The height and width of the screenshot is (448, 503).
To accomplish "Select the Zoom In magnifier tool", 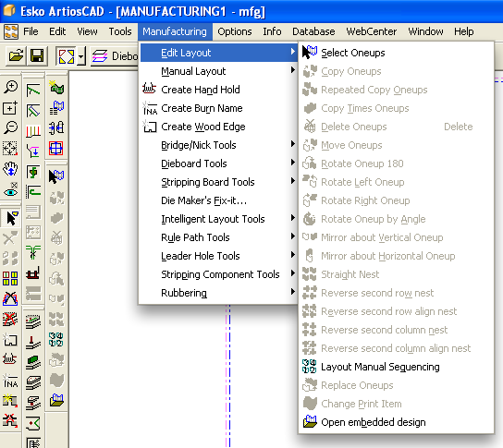I will [10, 87].
